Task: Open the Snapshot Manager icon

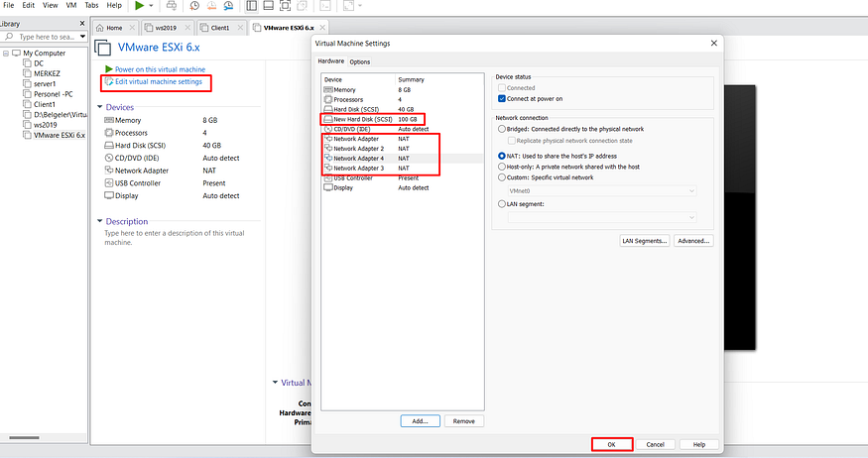Action: coord(228,6)
